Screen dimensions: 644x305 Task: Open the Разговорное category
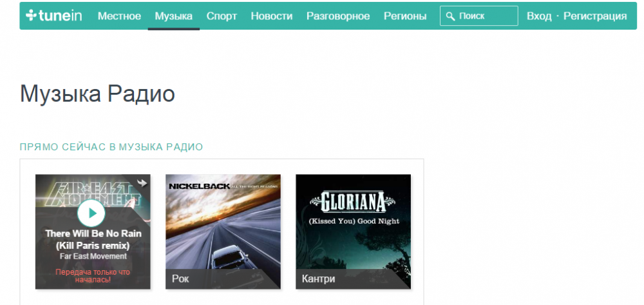tap(338, 16)
